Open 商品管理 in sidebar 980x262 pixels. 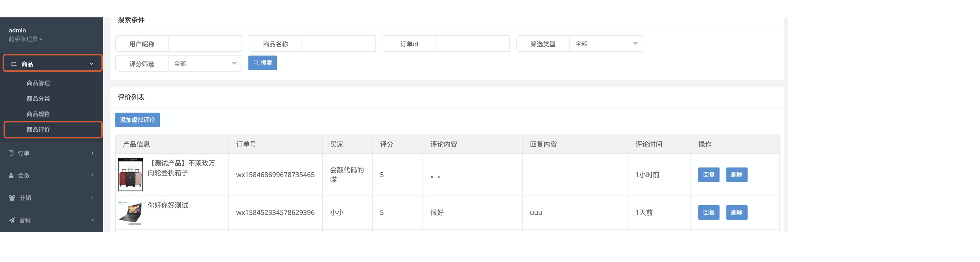(38, 83)
